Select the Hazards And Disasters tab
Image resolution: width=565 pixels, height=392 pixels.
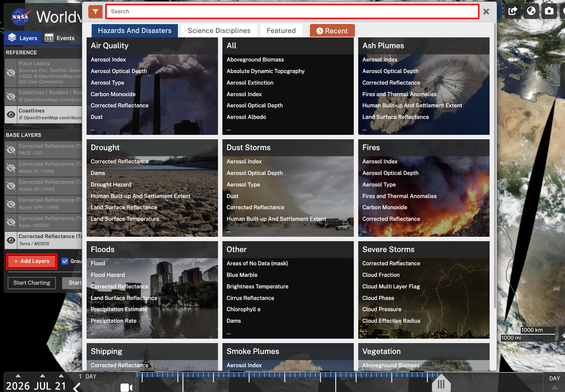coord(135,31)
